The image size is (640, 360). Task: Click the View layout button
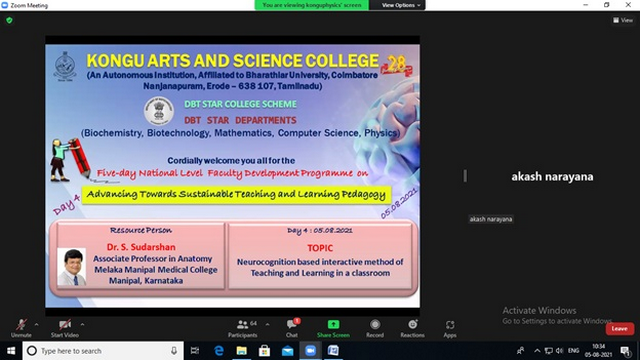[623, 20]
